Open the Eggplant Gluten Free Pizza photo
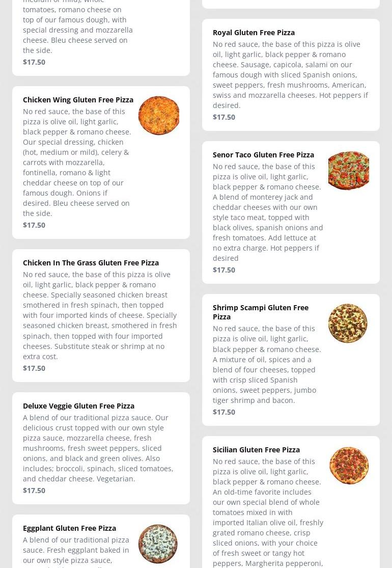 point(158,544)
